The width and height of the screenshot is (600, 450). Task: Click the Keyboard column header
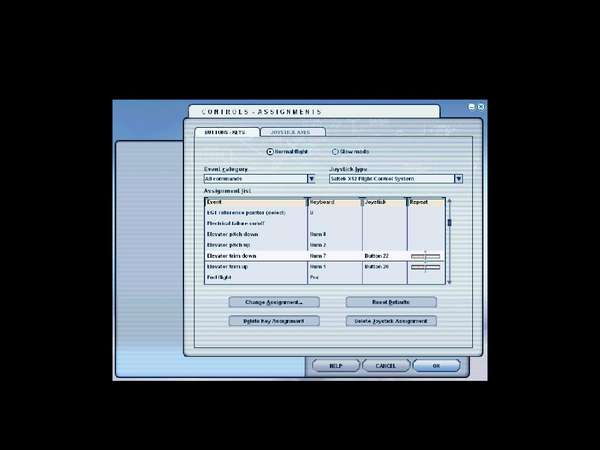pos(335,202)
